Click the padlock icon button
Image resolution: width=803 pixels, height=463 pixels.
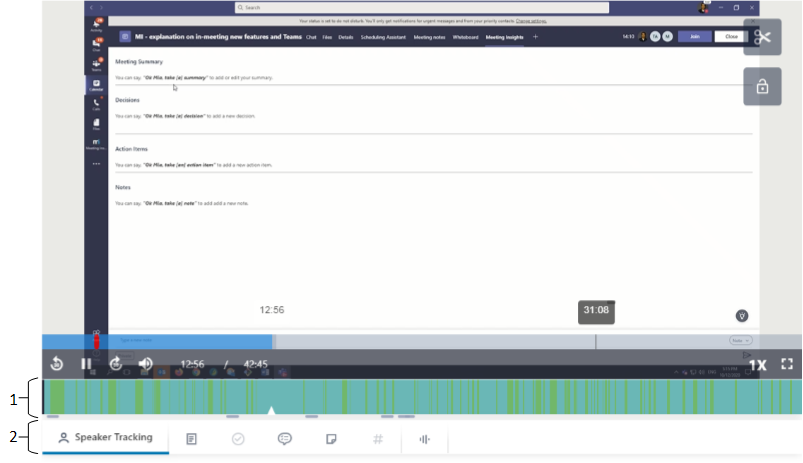tap(762, 87)
